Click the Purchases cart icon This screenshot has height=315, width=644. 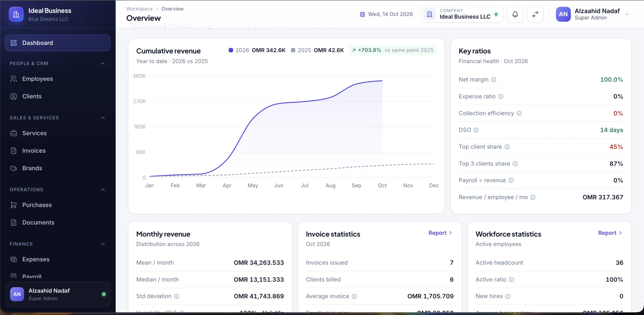pyautogui.click(x=14, y=205)
